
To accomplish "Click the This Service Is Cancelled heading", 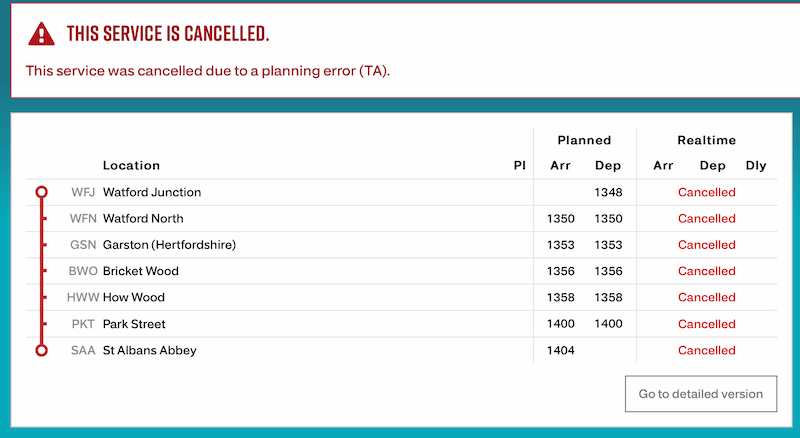I will tap(168, 34).
